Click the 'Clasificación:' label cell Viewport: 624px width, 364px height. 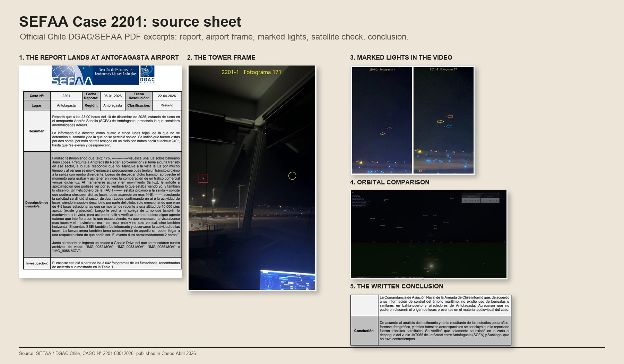pyautogui.click(x=139, y=105)
